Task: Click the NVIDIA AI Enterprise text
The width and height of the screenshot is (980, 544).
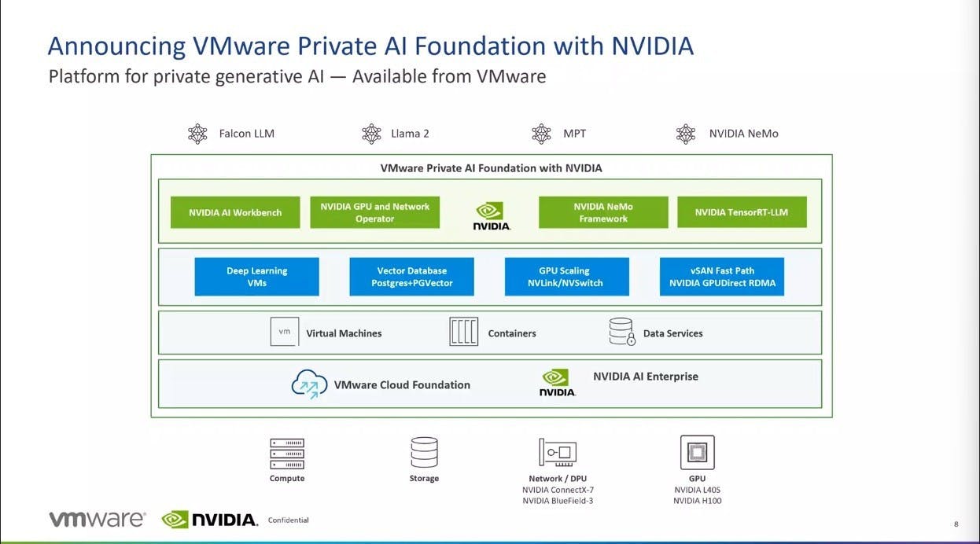Action: click(645, 377)
